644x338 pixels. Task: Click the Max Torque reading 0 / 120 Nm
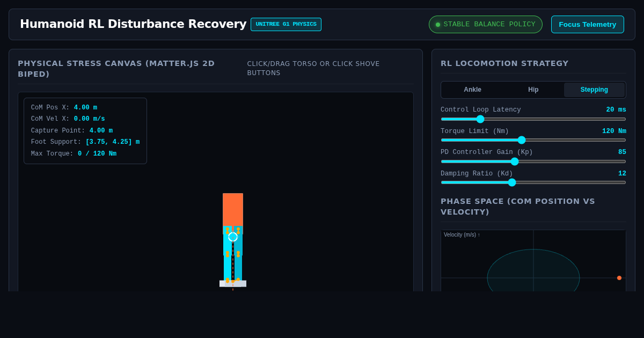click(x=97, y=154)
